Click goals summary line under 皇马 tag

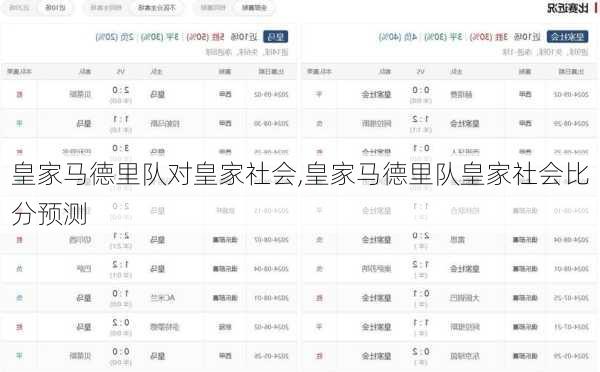pos(247,52)
